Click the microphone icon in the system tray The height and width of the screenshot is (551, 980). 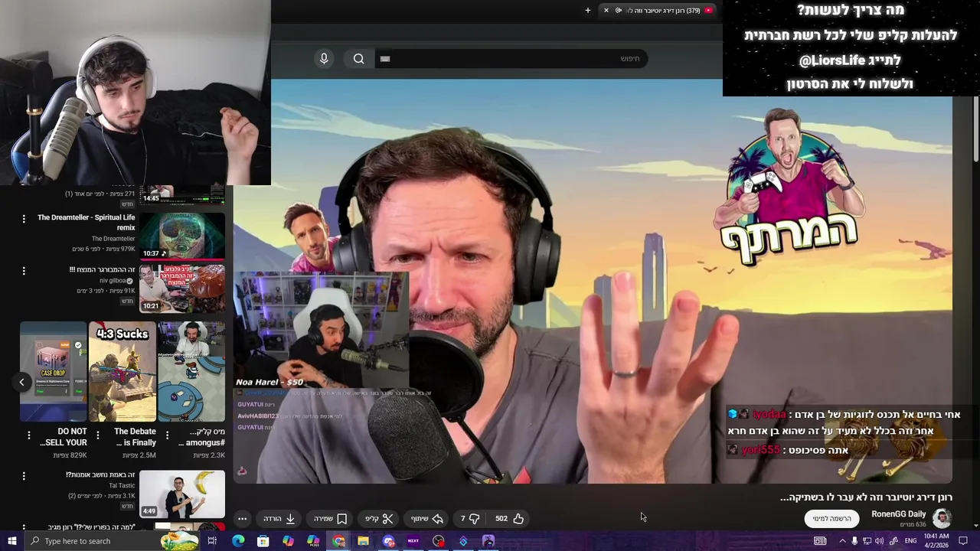(x=854, y=541)
